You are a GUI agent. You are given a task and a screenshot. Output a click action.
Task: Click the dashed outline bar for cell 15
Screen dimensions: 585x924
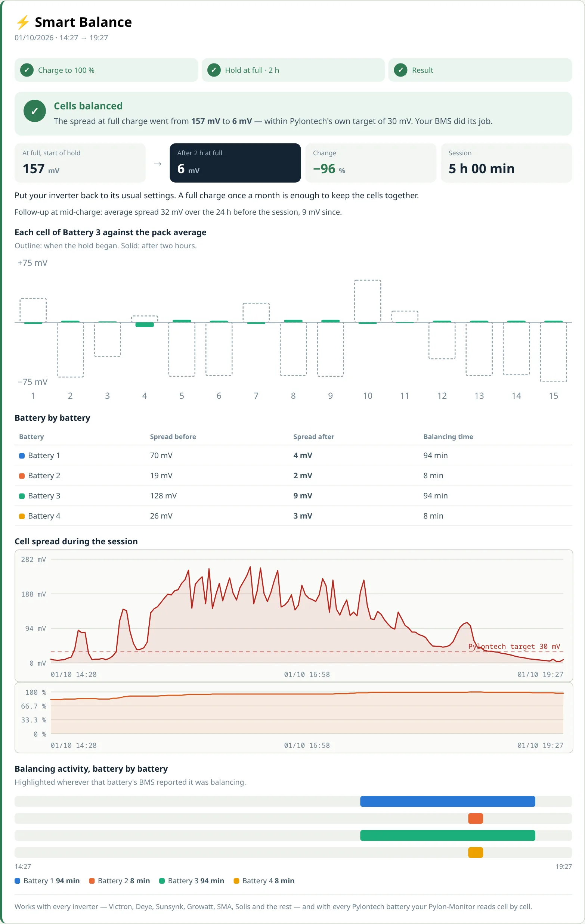[x=554, y=352]
